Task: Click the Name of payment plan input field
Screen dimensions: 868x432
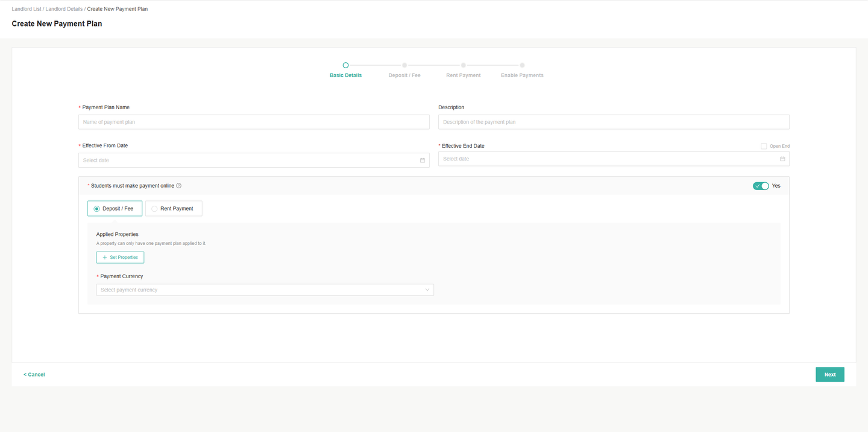Action: coord(253,121)
